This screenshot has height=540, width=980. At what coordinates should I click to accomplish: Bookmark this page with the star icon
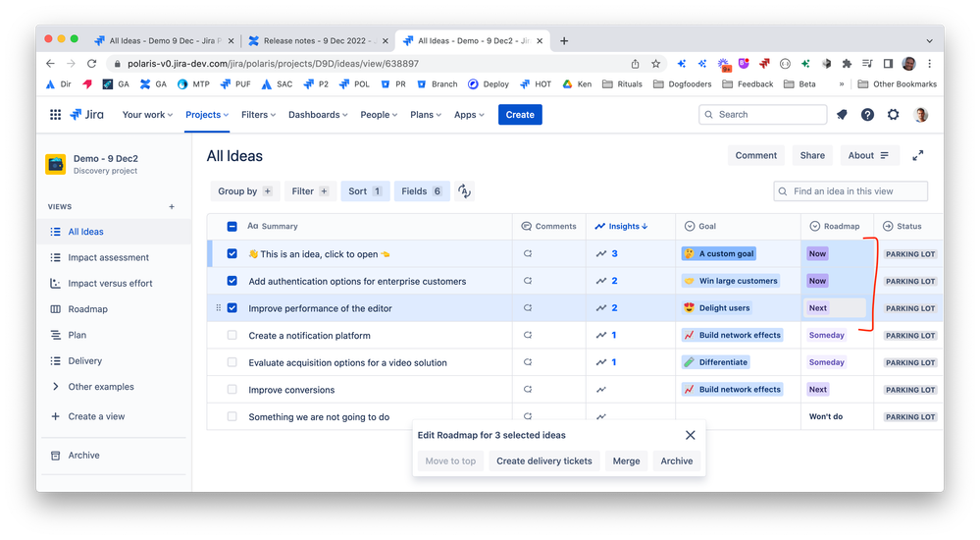tap(655, 63)
